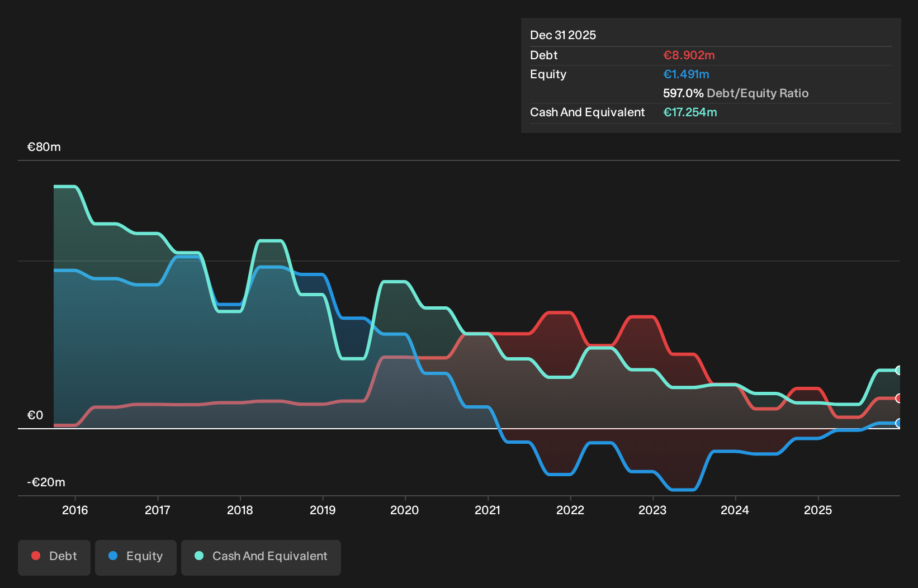Toggle the Cash And Equivalent legend button
The width and height of the screenshot is (918, 588).
[x=261, y=557]
